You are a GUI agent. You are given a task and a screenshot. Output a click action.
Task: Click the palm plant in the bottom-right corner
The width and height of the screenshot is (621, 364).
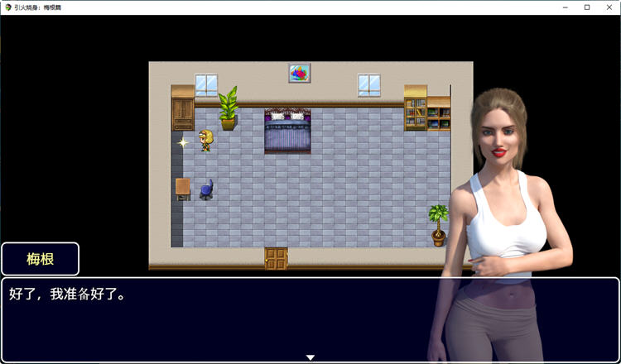438,225
